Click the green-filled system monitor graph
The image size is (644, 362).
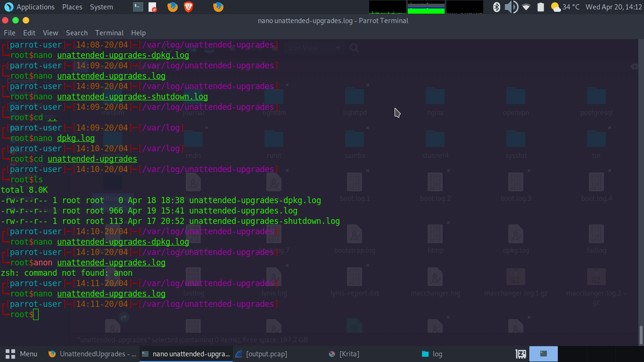[426, 7]
